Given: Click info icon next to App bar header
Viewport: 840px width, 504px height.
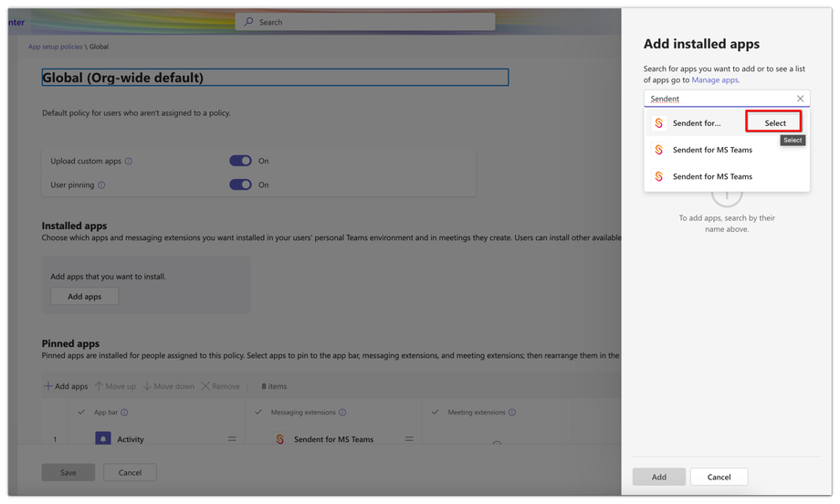Looking at the screenshot, I should pos(124,413).
